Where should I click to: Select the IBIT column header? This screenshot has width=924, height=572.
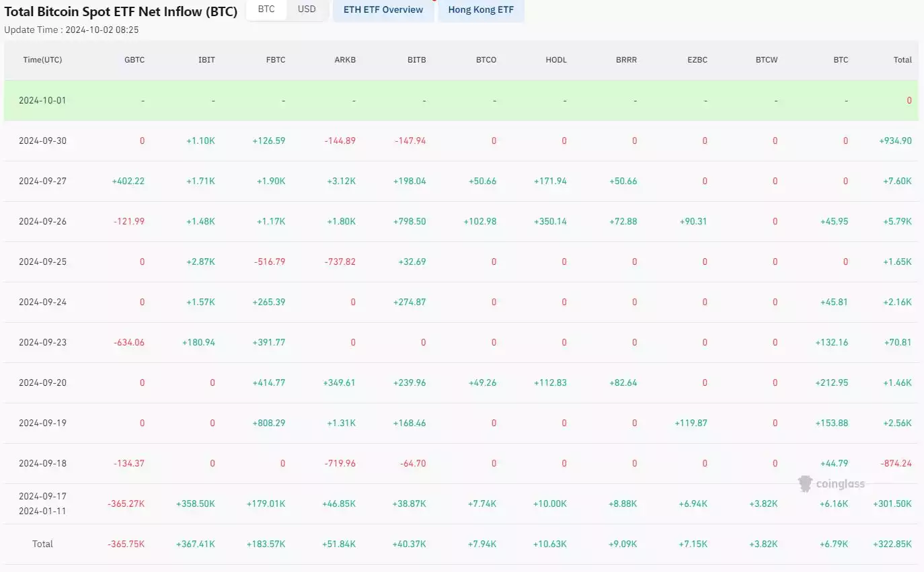pos(206,60)
